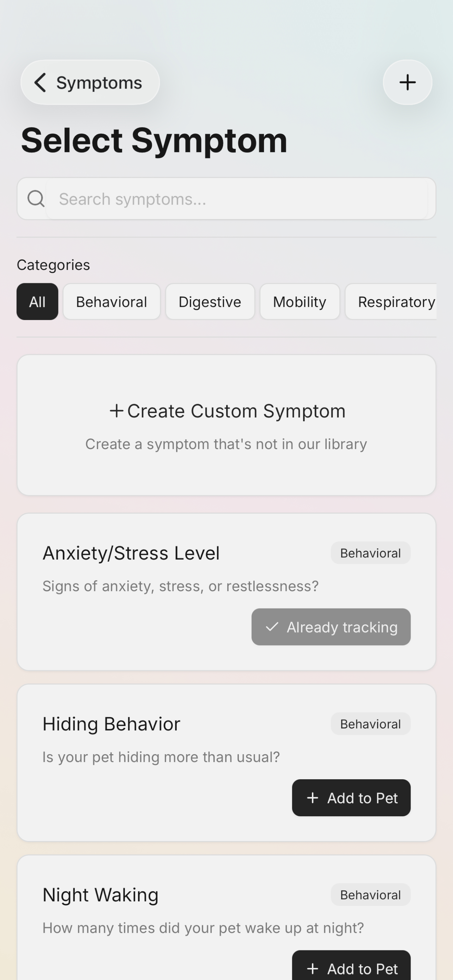Tap the checkmark icon inside Already tracking
Image resolution: width=453 pixels, height=980 pixels.
pyautogui.click(x=272, y=627)
